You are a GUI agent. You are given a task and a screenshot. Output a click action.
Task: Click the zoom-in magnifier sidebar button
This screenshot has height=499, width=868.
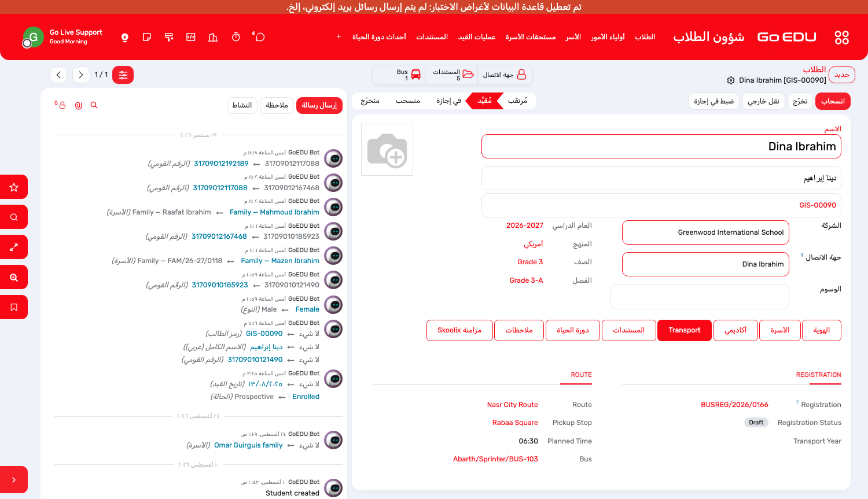click(x=14, y=277)
